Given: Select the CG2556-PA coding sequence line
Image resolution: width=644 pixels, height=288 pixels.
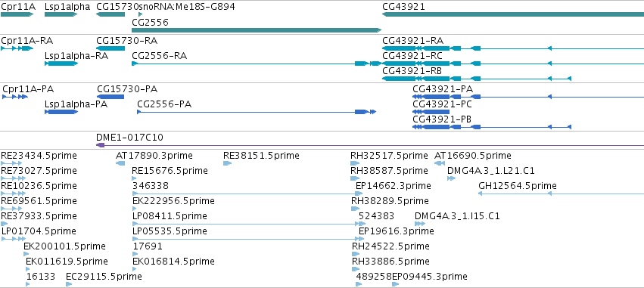Looking at the screenshot, I should point(257,112).
